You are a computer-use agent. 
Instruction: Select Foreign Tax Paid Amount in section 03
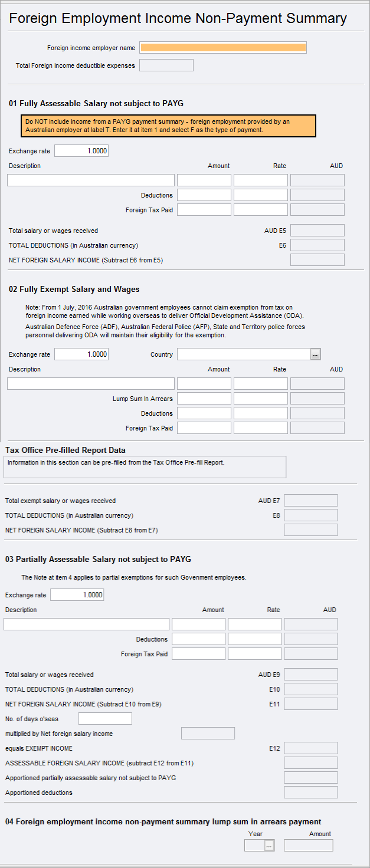(x=199, y=654)
